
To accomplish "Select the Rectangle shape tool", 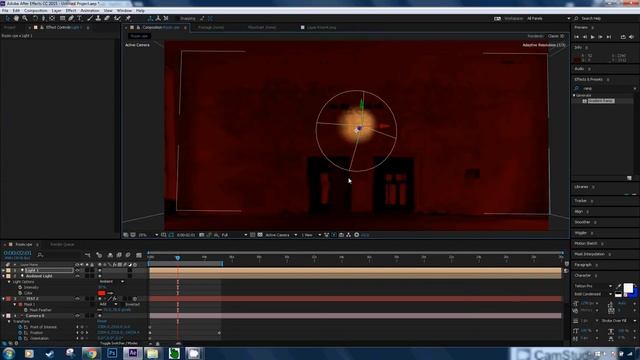I will tap(62, 18).
